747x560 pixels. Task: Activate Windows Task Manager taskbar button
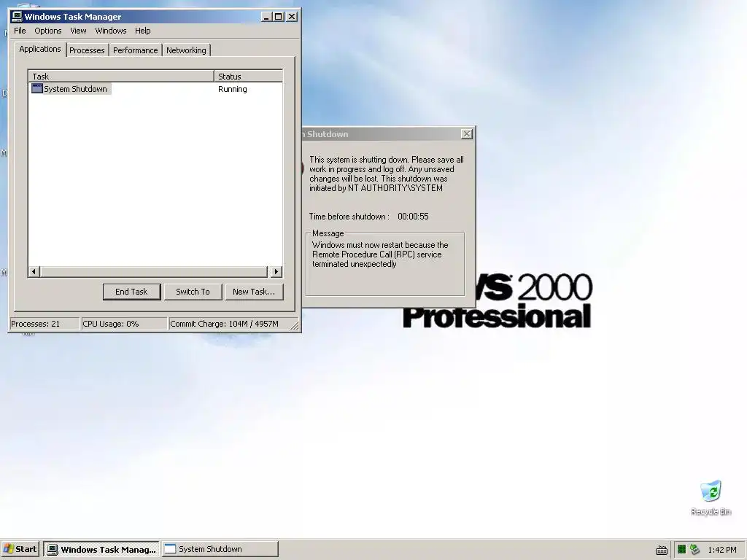click(102, 549)
